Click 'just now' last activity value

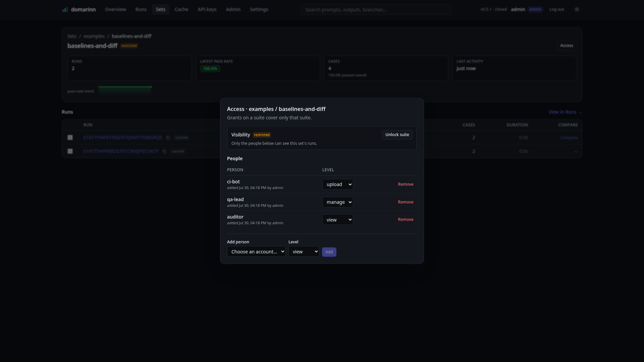(466, 68)
